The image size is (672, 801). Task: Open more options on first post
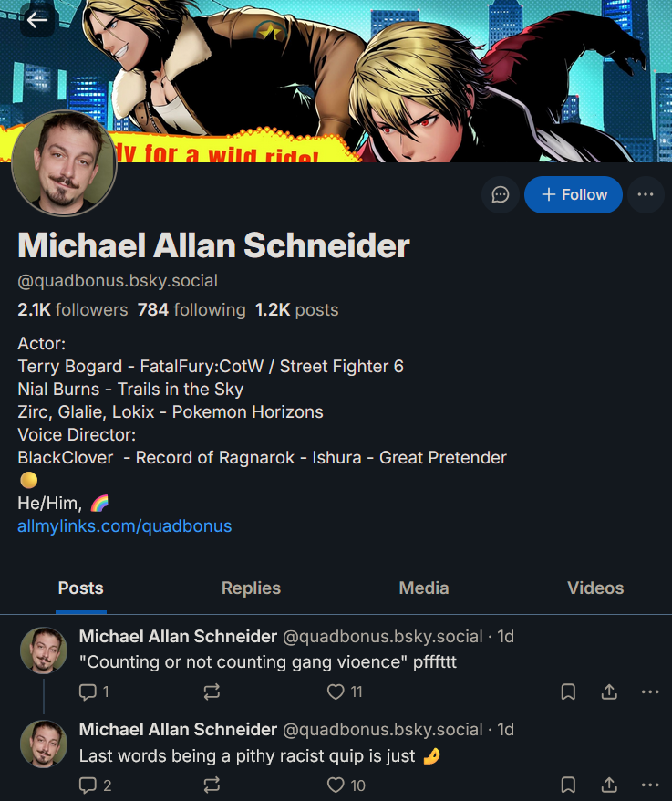[x=650, y=692]
